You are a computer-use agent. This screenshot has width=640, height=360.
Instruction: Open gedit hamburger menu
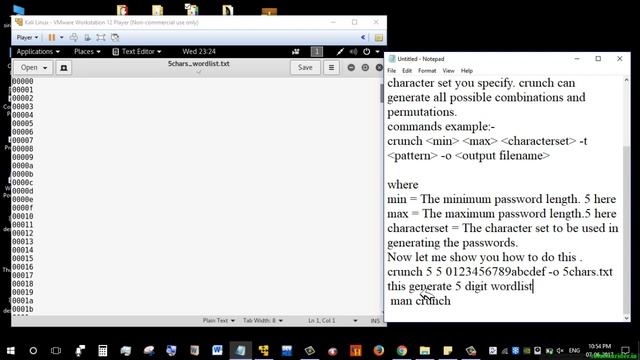click(331, 68)
